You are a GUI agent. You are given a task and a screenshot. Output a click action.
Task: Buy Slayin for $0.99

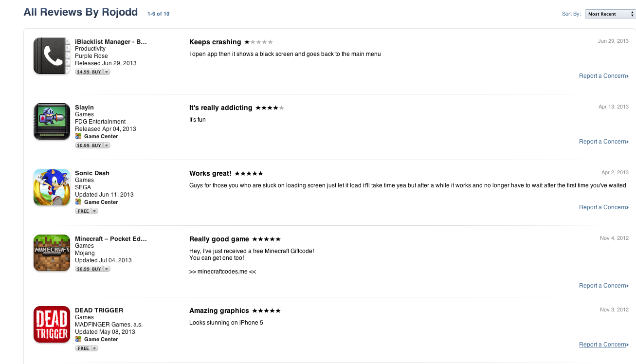point(89,146)
